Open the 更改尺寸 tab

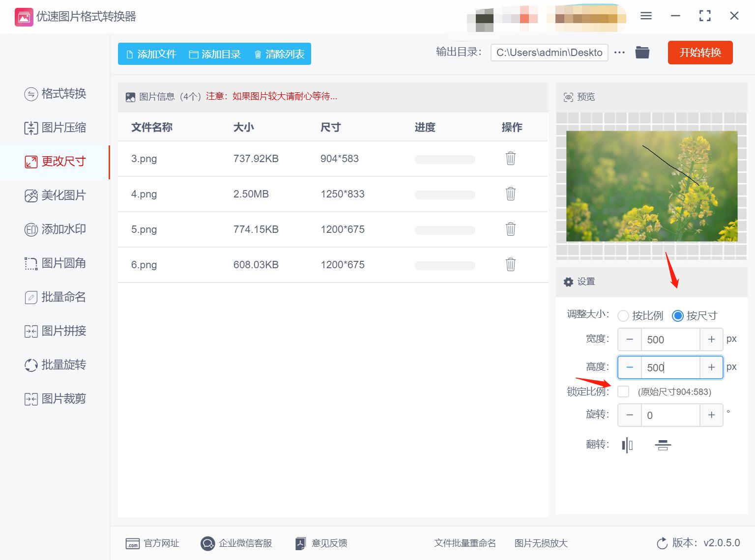55,161
